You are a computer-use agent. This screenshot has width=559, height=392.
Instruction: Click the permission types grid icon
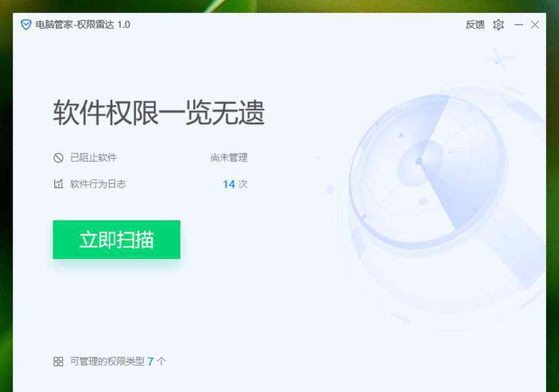[x=58, y=361]
